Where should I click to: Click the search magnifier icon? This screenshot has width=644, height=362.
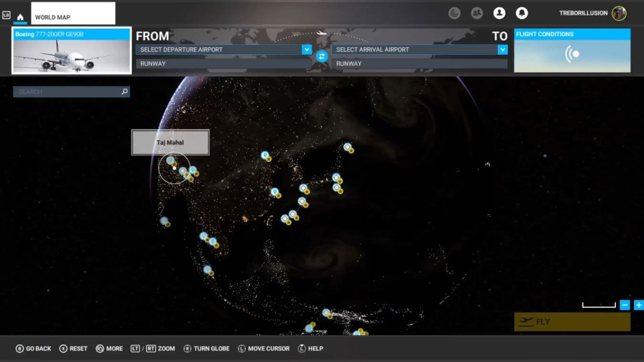pos(125,92)
